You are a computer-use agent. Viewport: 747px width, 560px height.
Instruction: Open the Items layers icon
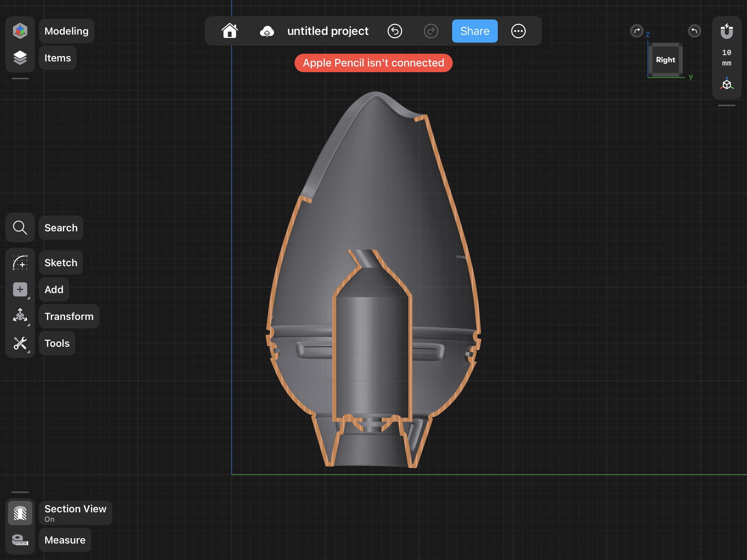click(x=20, y=58)
